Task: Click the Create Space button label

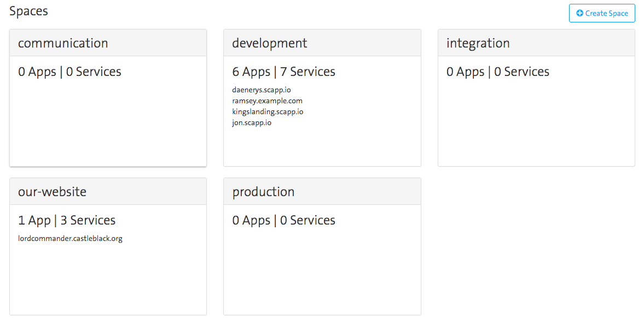Action: pyautogui.click(x=607, y=13)
